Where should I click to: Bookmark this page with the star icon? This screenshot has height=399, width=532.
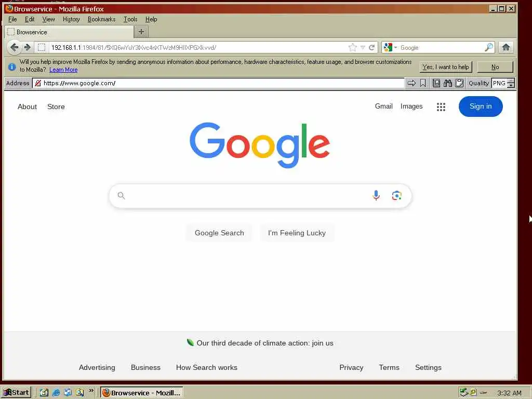click(353, 47)
